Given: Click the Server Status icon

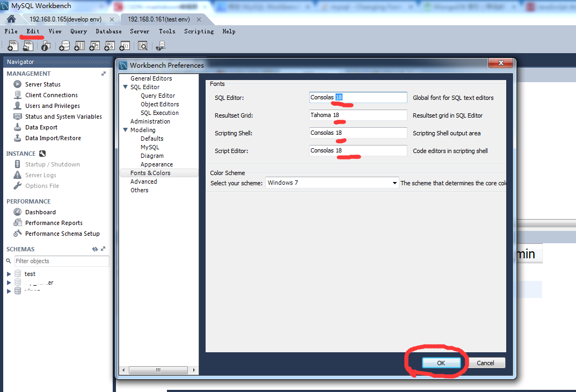Looking at the screenshot, I should [x=17, y=84].
